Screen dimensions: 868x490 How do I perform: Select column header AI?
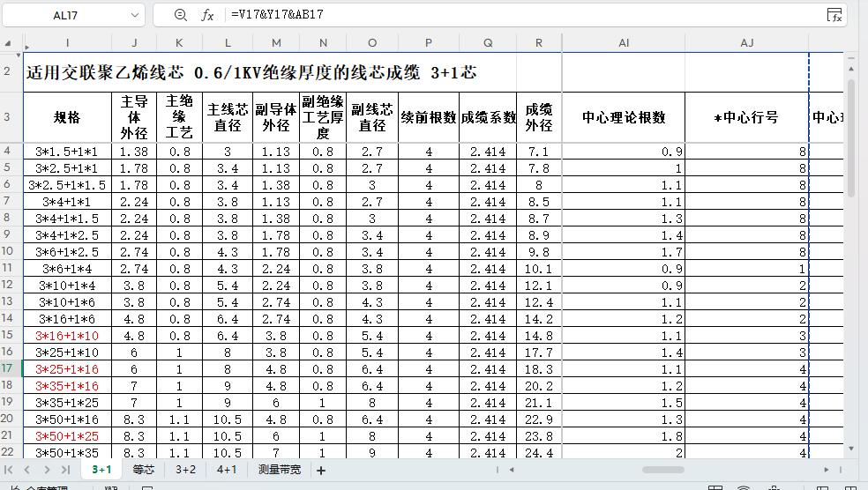[623, 42]
